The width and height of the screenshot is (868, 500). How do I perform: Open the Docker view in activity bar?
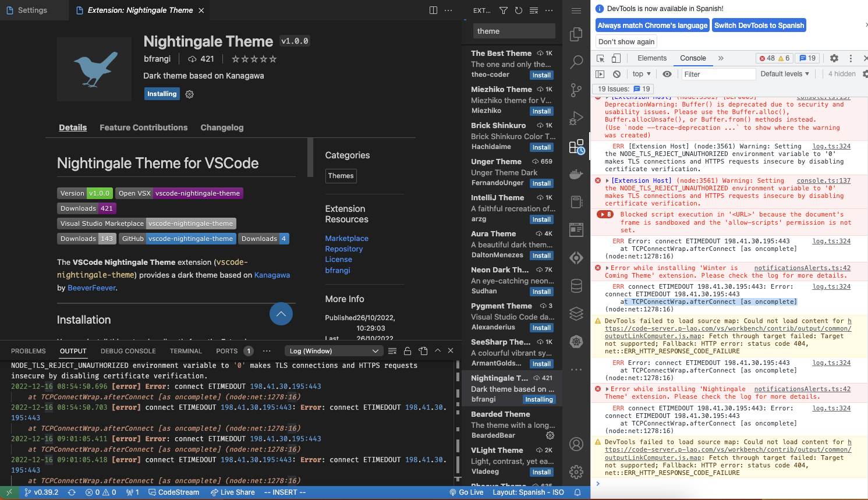point(576,174)
